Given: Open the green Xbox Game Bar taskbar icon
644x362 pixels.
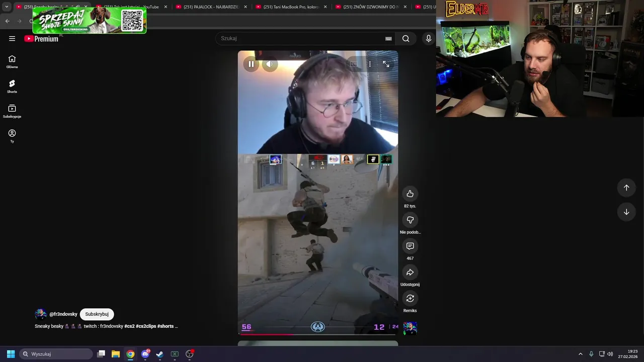Looking at the screenshot, I should [175, 354].
